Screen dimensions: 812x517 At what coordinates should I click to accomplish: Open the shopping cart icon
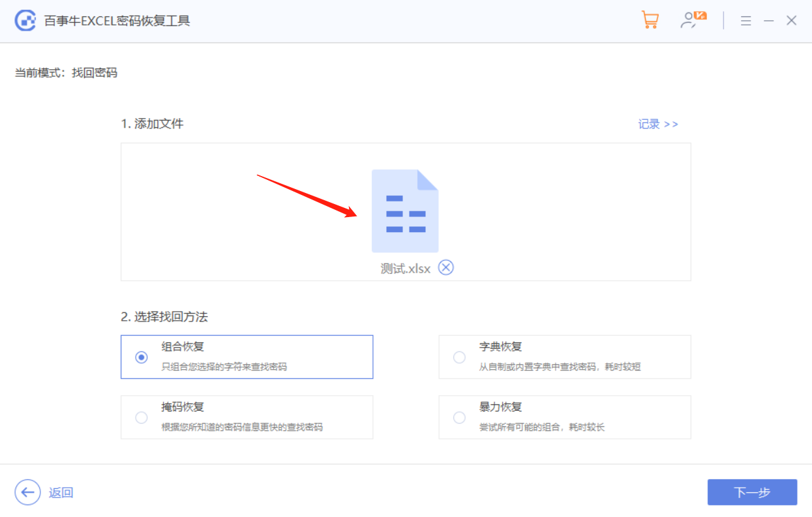[650, 20]
